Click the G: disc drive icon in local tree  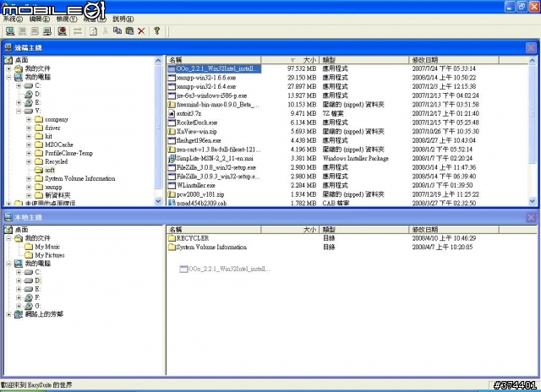pos(29,306)
